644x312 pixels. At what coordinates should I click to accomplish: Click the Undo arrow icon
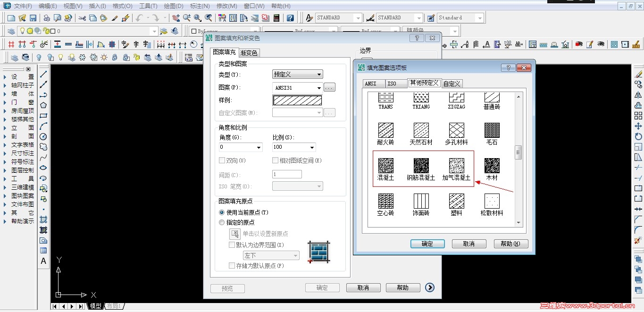point(139,18)
